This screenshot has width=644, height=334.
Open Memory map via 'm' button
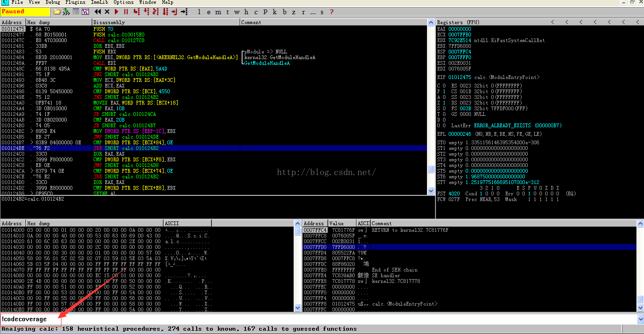click(x=218, y=12)
